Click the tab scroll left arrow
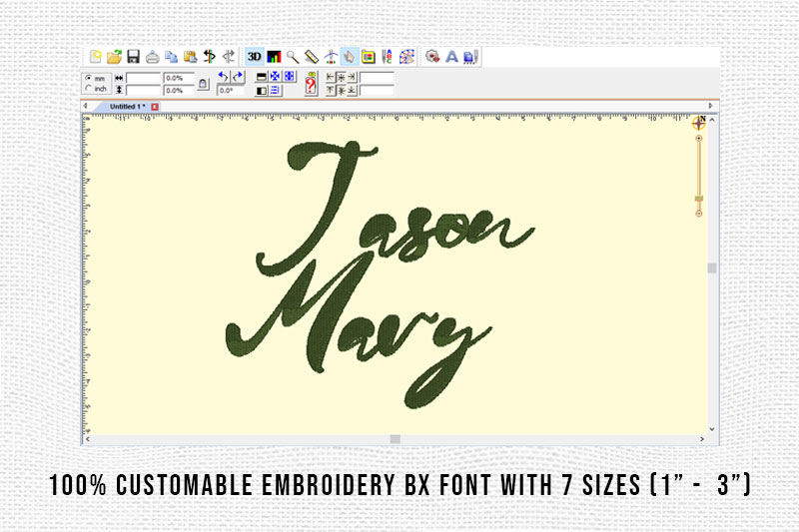Image resolution: width=799 pixels, height=532 pixels. (x=86, y=106)
